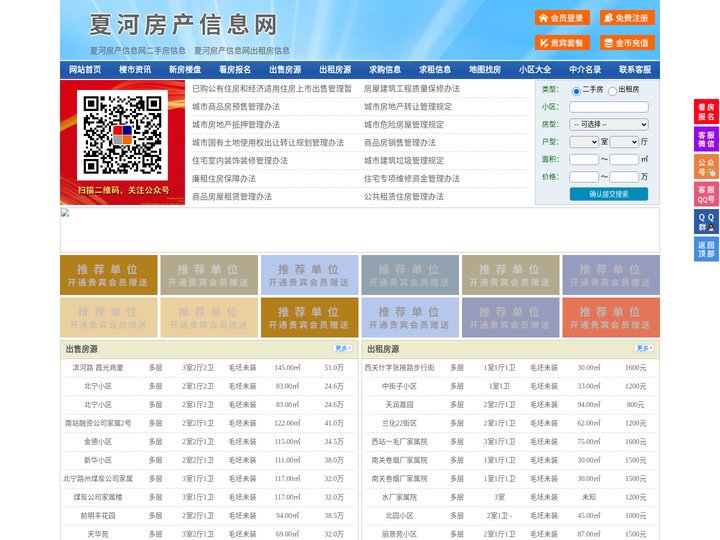
Task: Open 前明丰花园 sale listing
Action: click(x=98, y=516)
